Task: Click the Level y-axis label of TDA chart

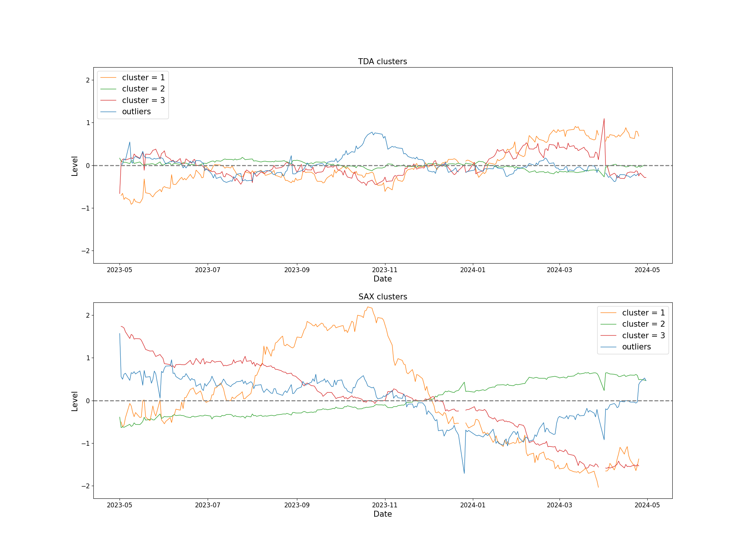Action: tap(75, 166)
